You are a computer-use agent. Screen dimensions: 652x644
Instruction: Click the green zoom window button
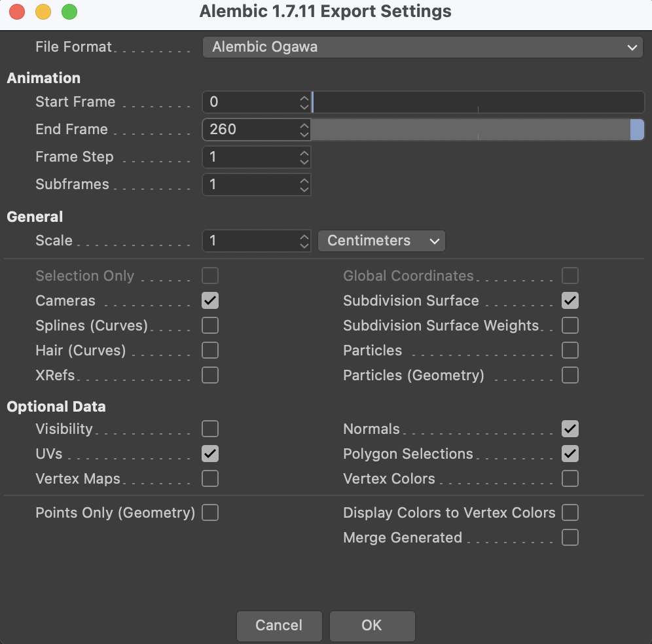[69, 12]
